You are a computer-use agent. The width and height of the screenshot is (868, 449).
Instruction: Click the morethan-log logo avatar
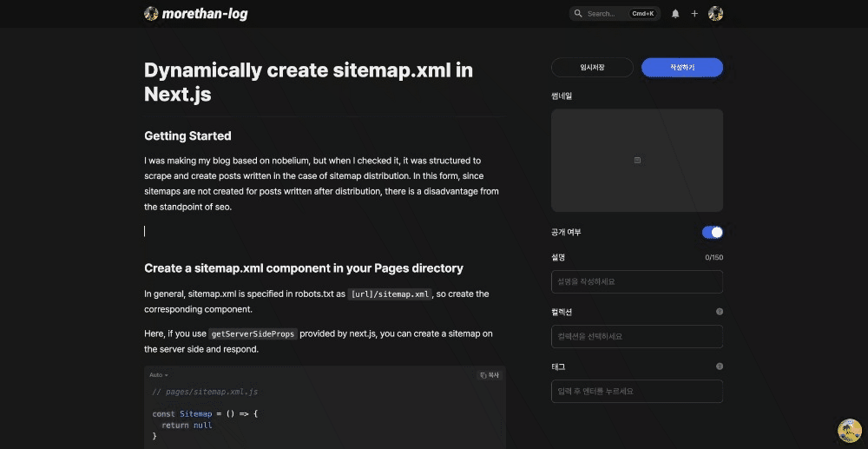coord(151,13)
